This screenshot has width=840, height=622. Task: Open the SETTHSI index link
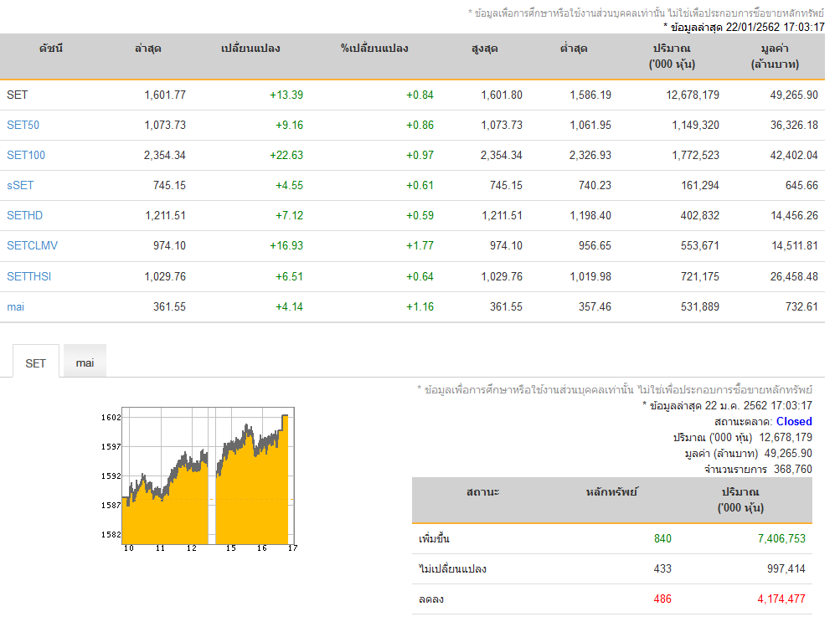(x=29, y=277)
